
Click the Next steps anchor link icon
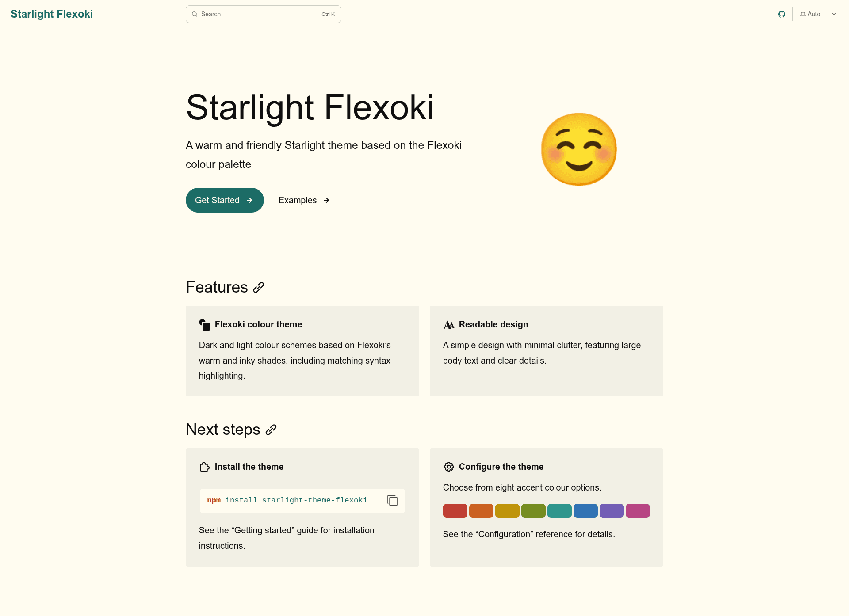tap(271, 430)
